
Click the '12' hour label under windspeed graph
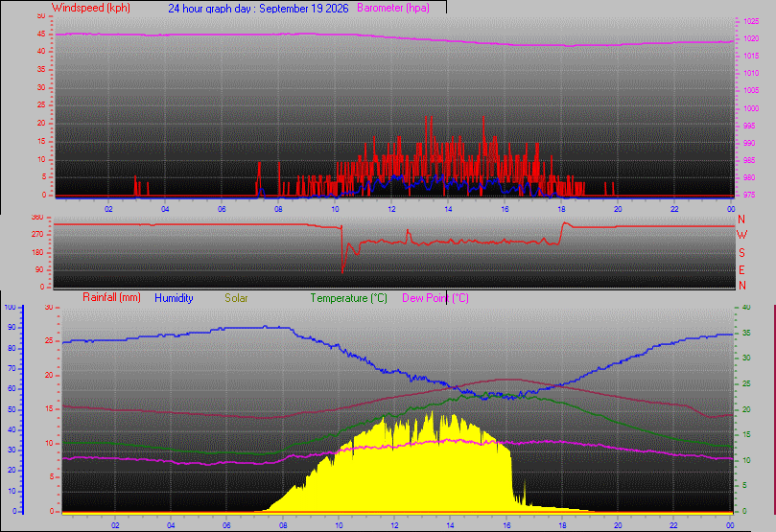tap(391, 209)
